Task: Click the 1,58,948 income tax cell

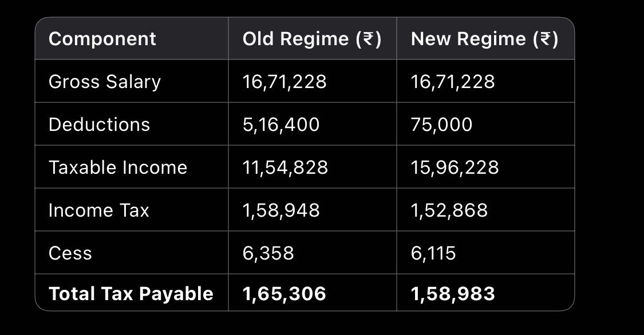Action: point(281,210)
